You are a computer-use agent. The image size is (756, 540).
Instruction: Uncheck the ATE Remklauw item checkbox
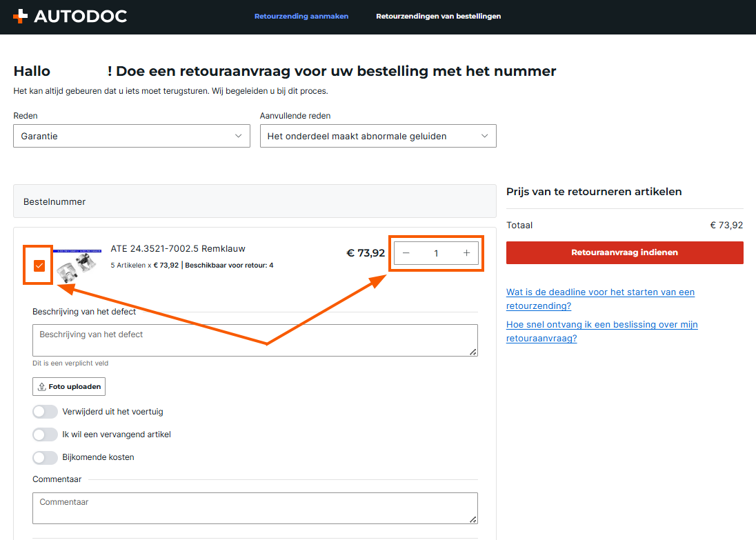coord(39,266)
